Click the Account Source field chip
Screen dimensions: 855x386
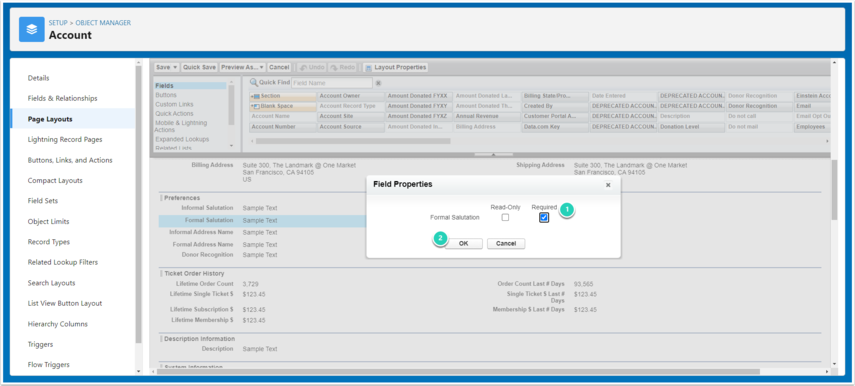[351, 127]
